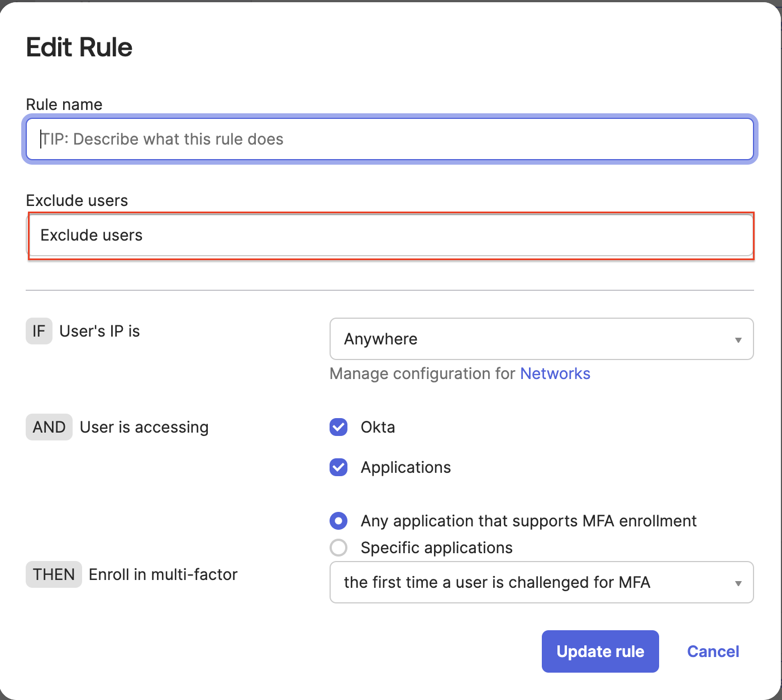Click the Update rule button

pyautogui.click(x=600, y=651)
